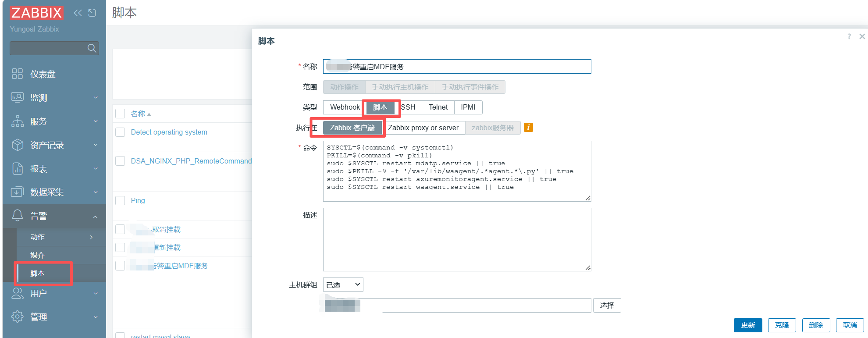Open the Ping script link
868x338 pixels.
click(x=138, y=200)
